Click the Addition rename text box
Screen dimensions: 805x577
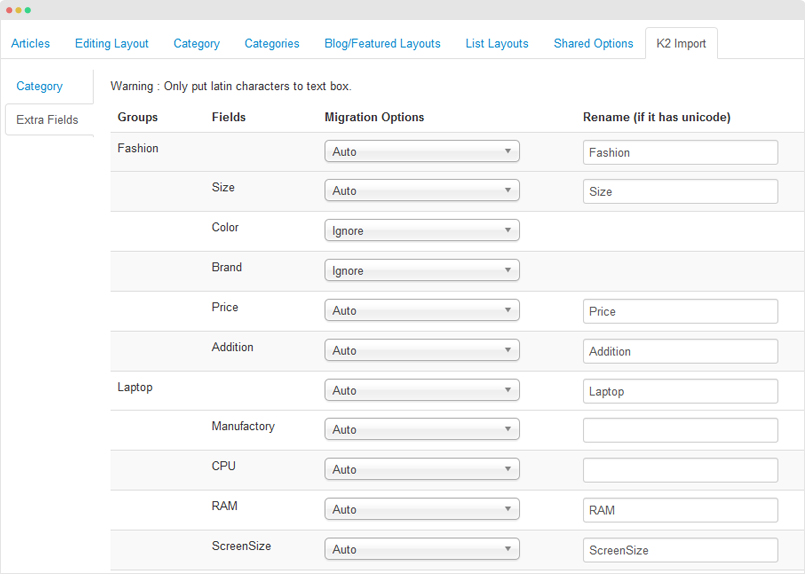[x=680, y=351]
